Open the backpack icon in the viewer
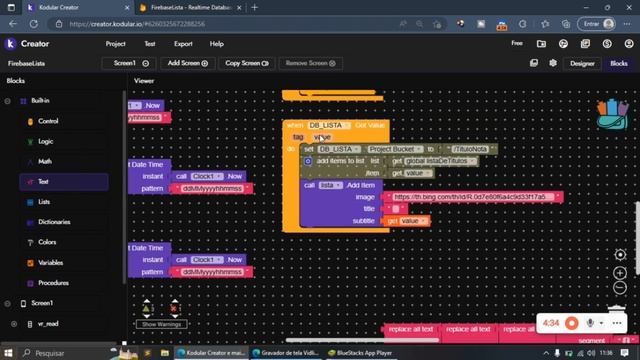This screenshot has height=360, width=640. point(612,114)
